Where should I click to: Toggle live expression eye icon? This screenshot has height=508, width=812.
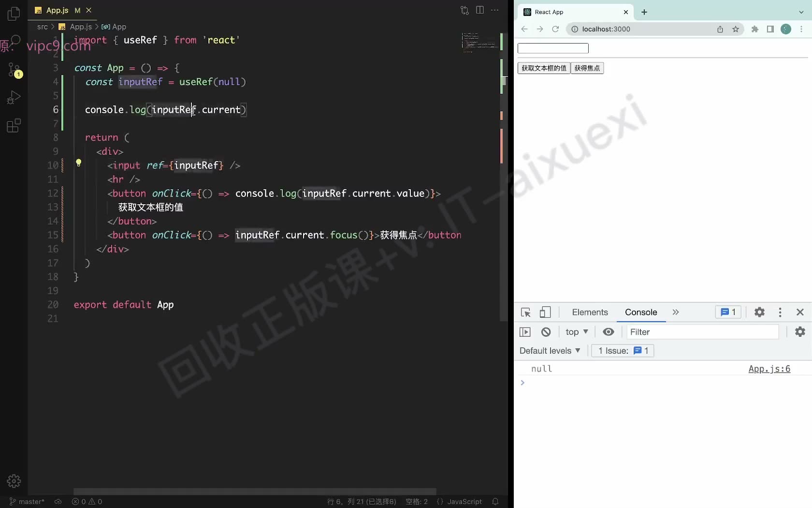609,332
